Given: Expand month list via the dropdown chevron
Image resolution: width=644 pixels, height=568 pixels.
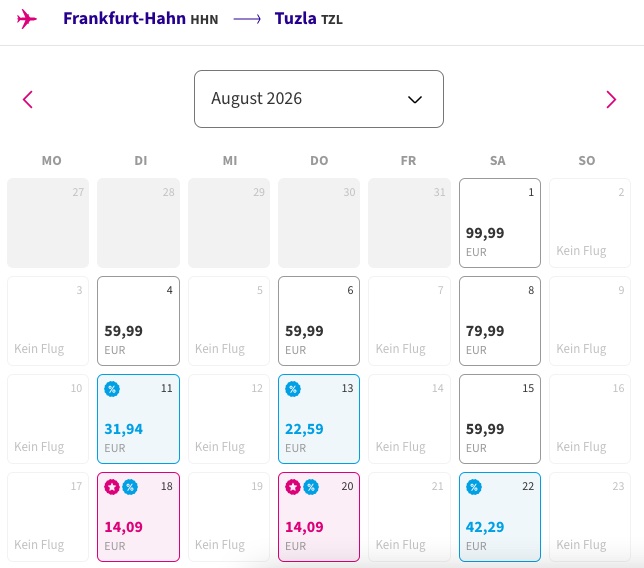Looking at the screenshot, I should [415, 99].
